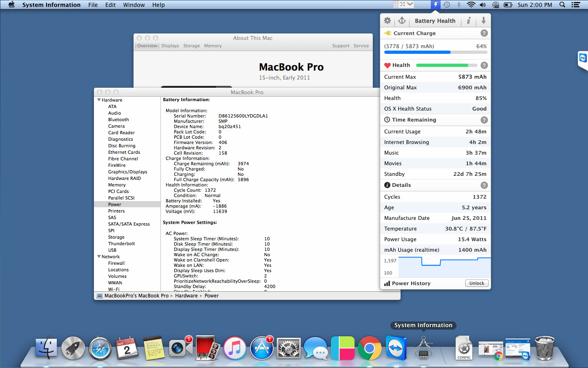Open Calendar in the Dock
588x368 pixels.
point(127,348)
